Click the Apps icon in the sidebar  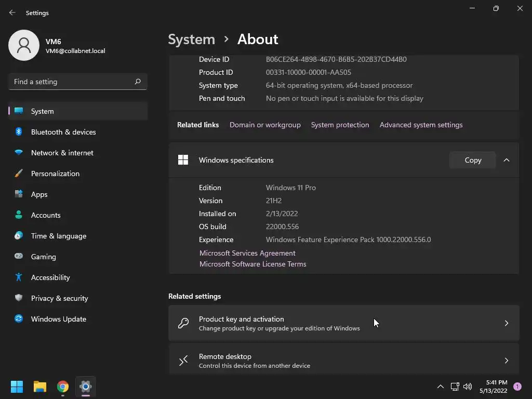point(19,194)
